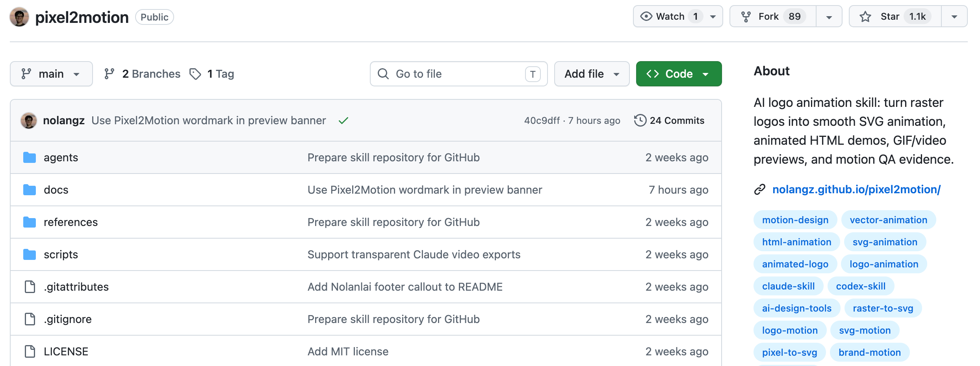The height and width of the screenshot is (366, 980).
Task: Click the branches icon next to 2 Branches
Action: click(109, 74)
